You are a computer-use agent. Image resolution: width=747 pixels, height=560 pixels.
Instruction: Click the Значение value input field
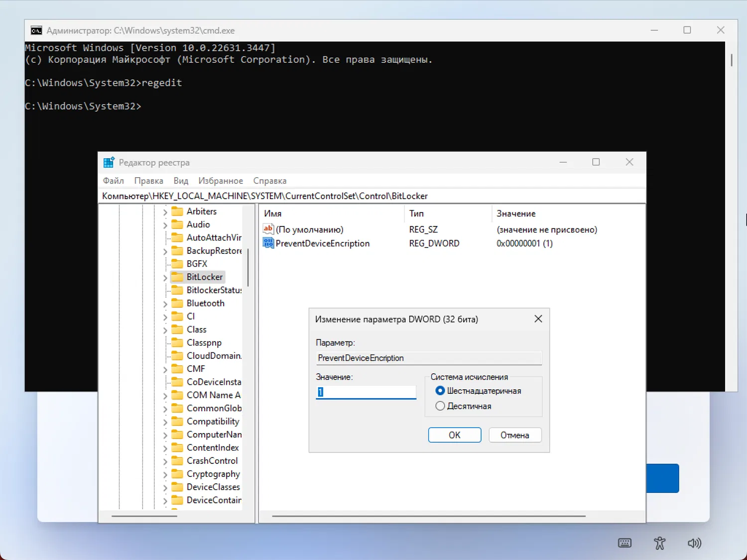[x=366, y=392]
